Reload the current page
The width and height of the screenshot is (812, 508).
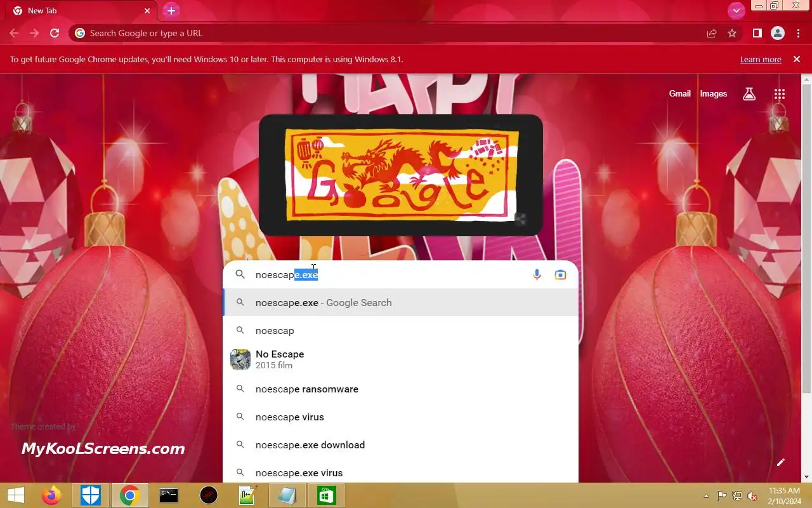[55, 33]
